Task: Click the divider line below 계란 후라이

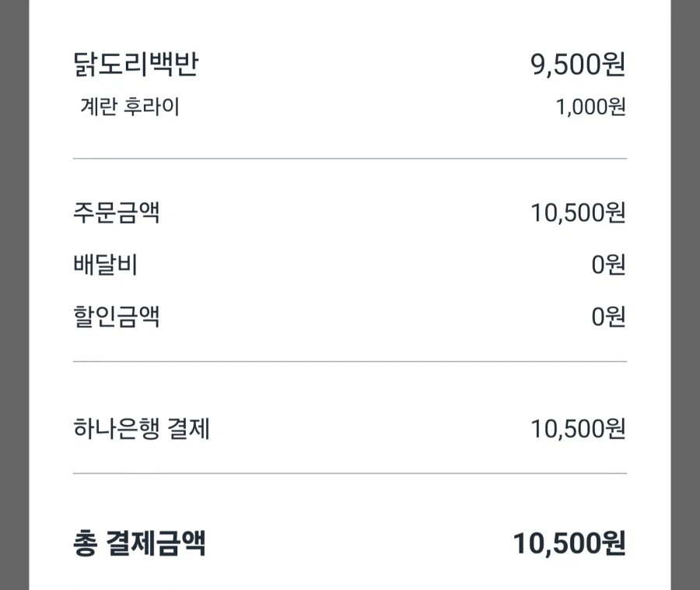Action: click(x=350, y=158)
